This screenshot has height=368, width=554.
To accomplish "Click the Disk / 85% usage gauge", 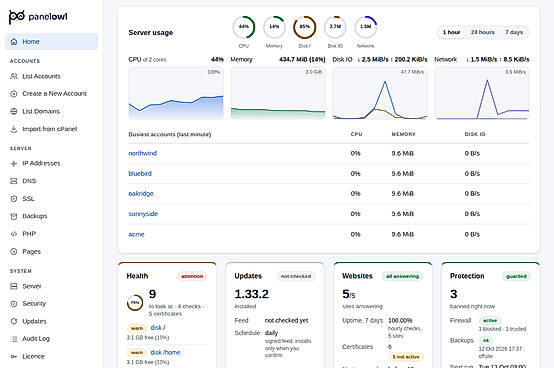I will [x=305, y=27].
